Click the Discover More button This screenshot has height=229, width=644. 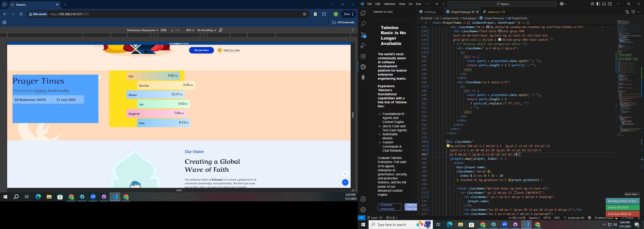click(x=201, y=50)
